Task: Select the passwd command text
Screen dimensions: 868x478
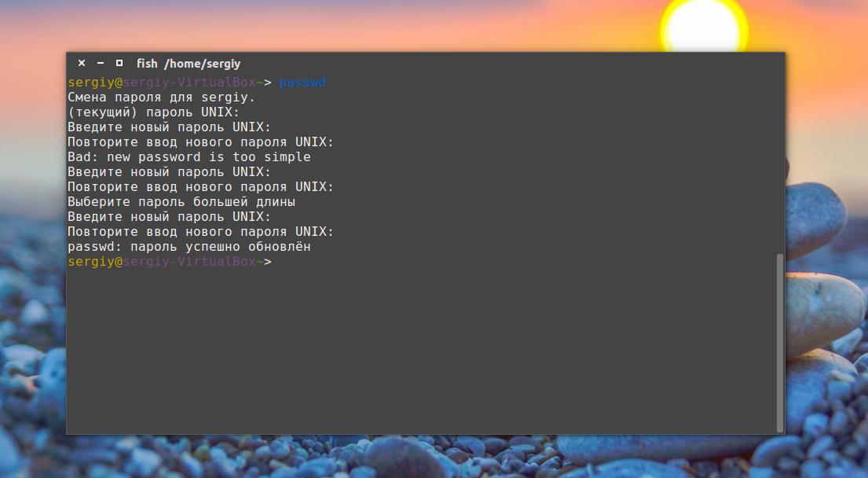Action: (303, 82)
